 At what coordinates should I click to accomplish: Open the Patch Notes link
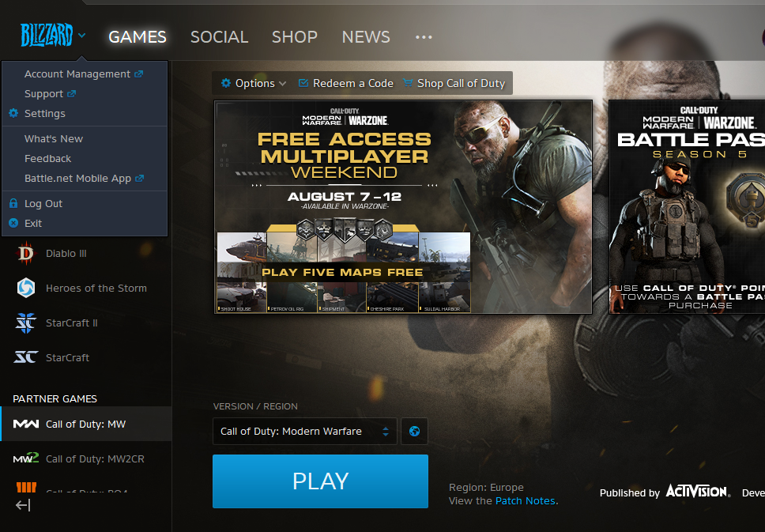click(525, 500)
